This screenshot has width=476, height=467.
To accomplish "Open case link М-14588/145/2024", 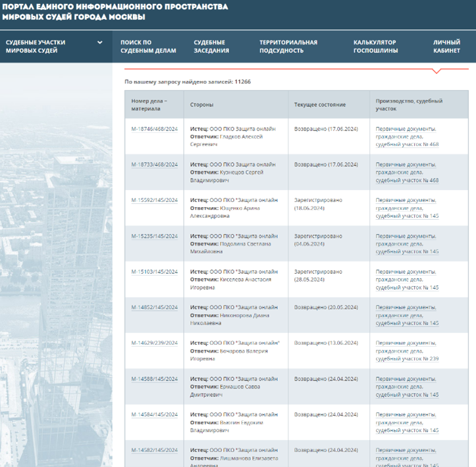I will [x=155, y=379].
